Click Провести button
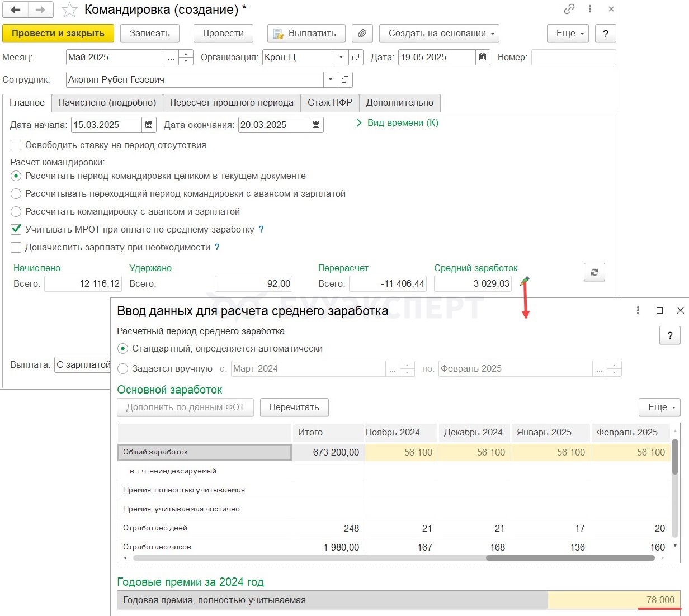689x616 pixels. [x=223, y=34]
